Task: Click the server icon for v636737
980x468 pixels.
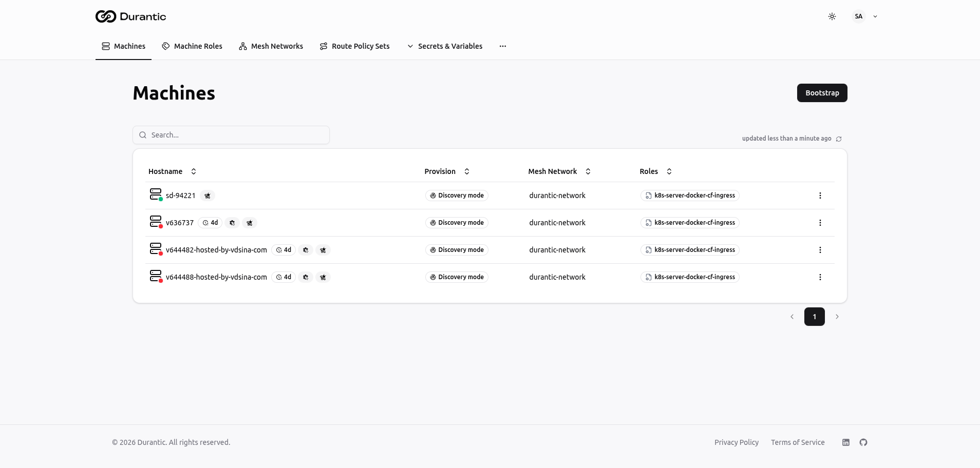Action: point(156,222)
